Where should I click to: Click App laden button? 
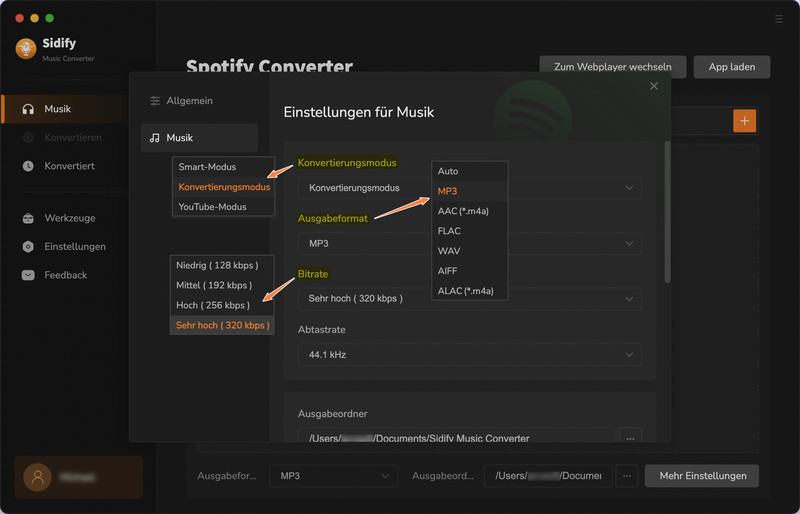[x=732, y=67]
